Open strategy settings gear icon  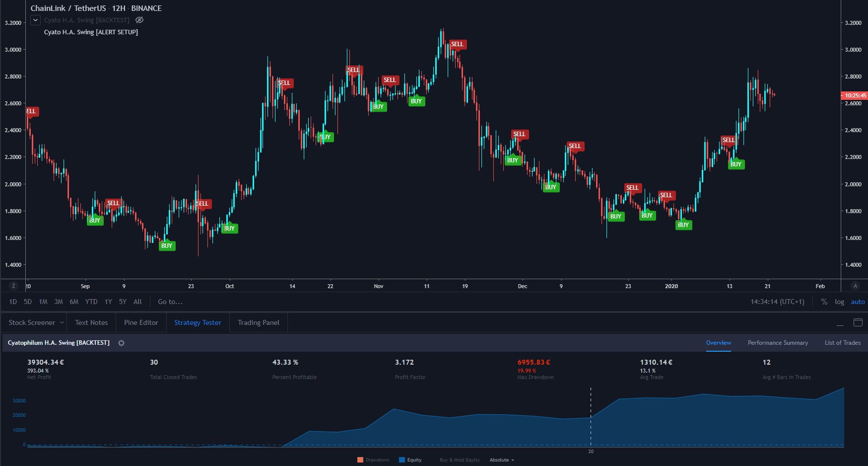[x=121, y=343]
